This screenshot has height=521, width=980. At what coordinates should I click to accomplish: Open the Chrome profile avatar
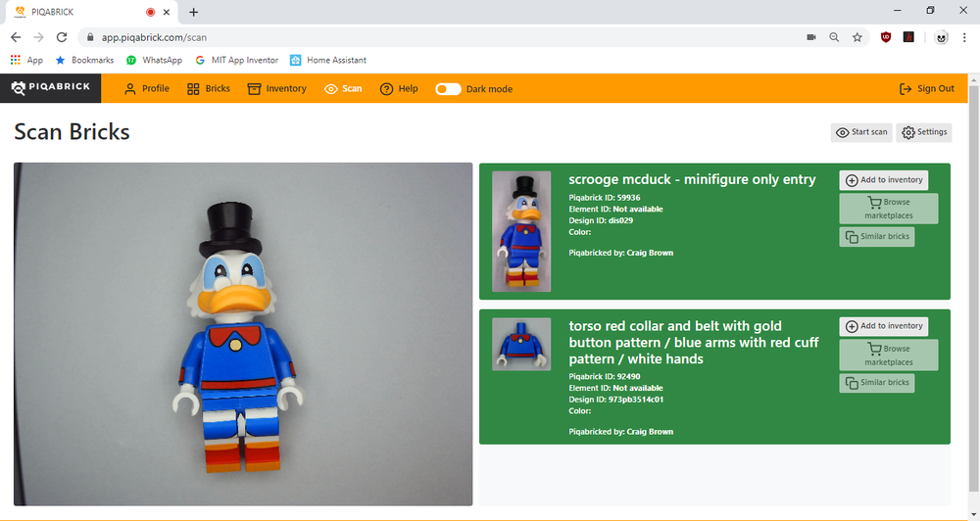(x=941, y=37)
